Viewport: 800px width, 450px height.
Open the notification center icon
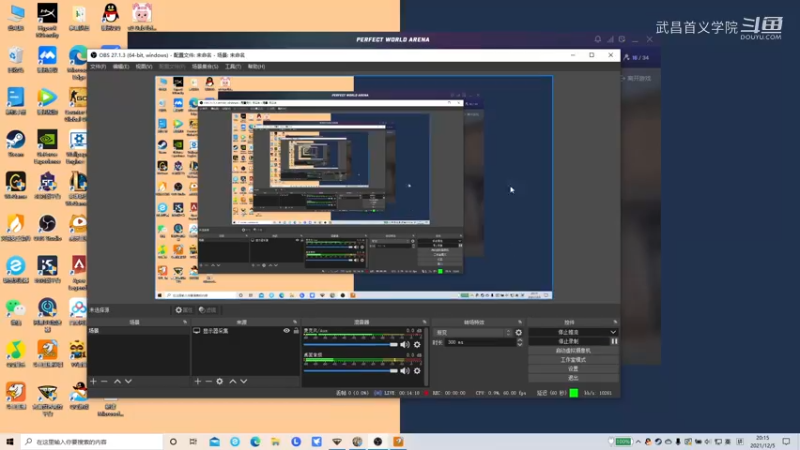786,441
